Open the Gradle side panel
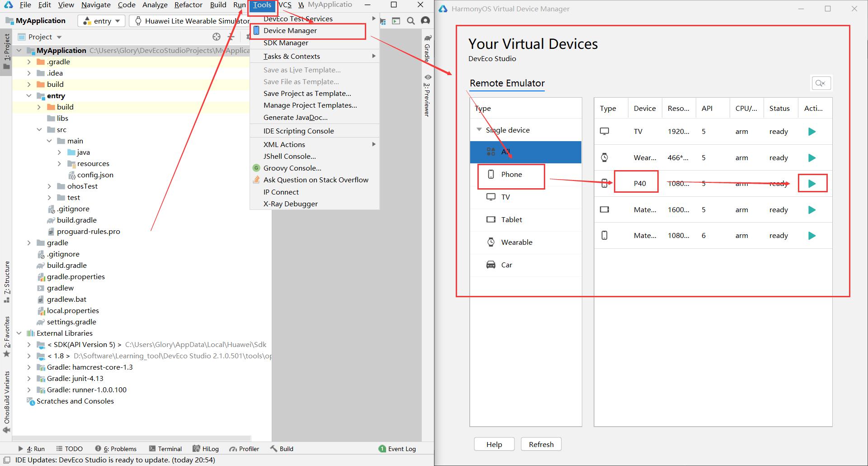868x466 pixels. click(427, 48)
